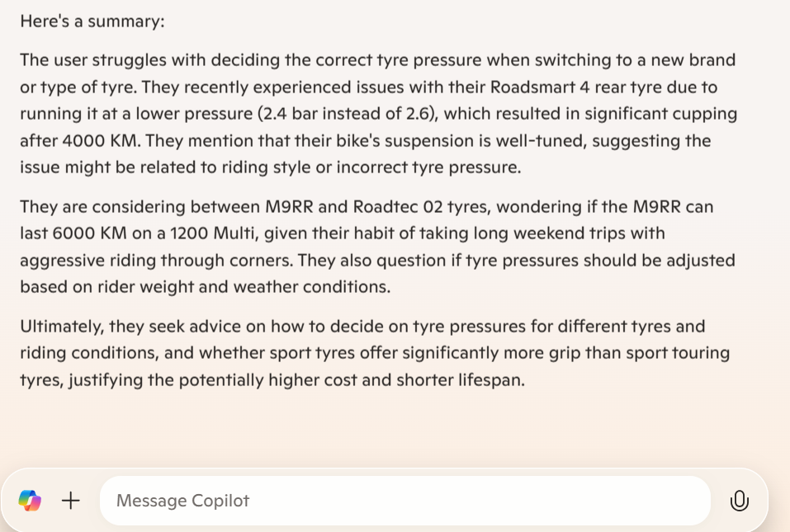Activate the microphone voice input icon
Viewport: 790px width, 532px height.
point(739,500)
